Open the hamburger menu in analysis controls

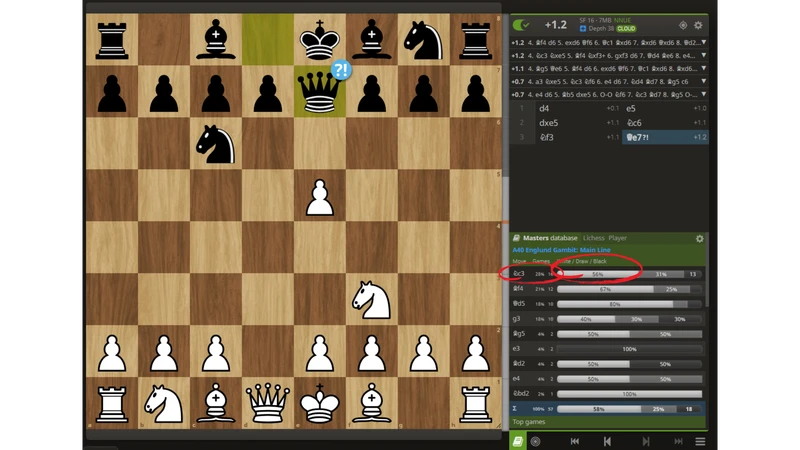point(700,441)
